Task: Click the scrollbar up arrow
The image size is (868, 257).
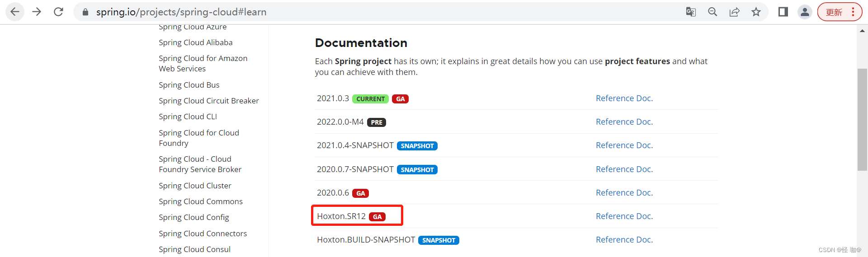Action: click(862, 31)
